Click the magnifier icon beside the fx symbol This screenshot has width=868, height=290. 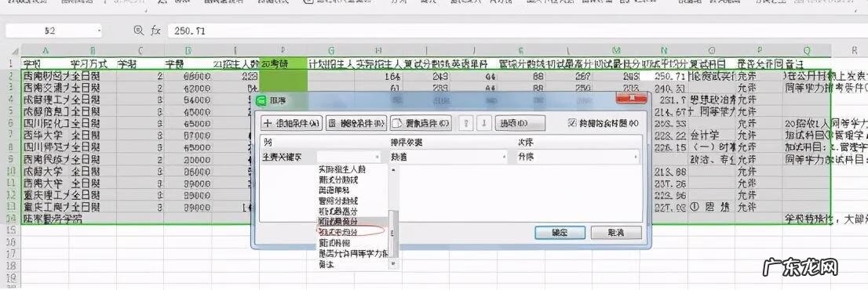click(139, 31)
